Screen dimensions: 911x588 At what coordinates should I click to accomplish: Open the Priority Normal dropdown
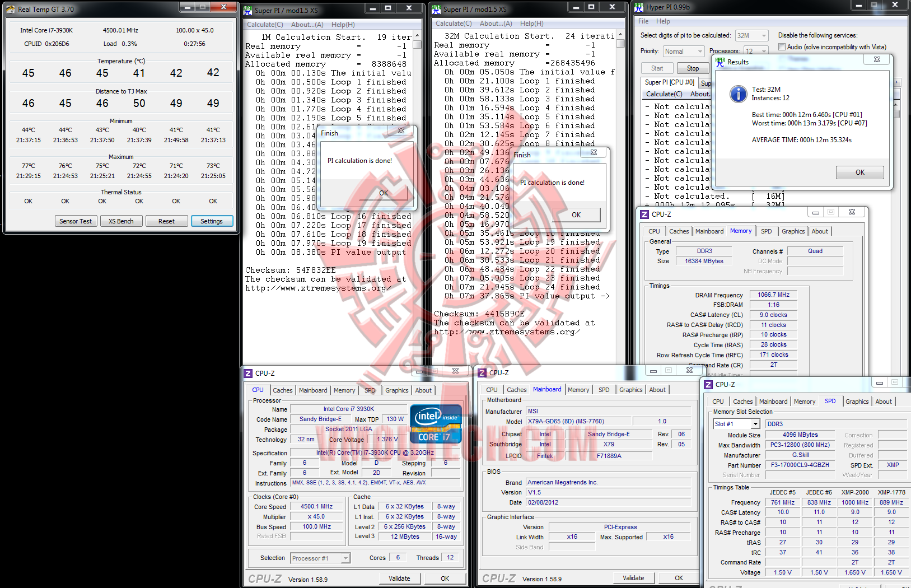(x=700, y=51)
